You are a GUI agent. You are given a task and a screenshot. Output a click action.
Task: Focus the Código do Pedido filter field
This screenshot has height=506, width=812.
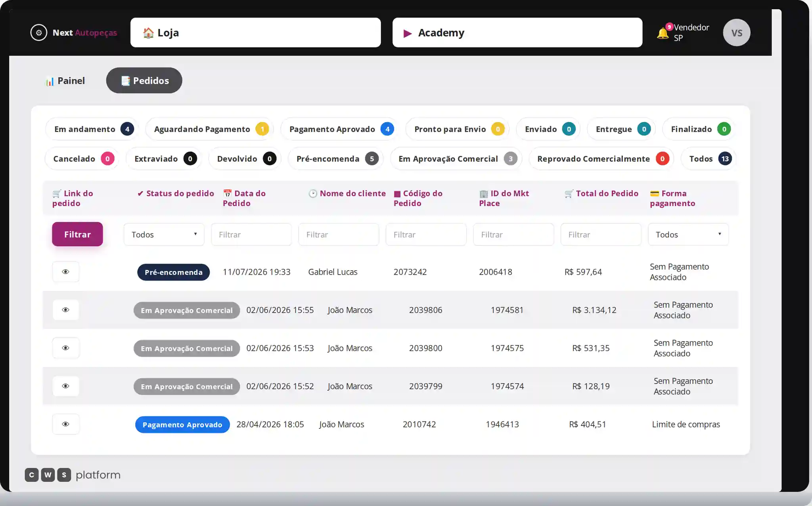426,235
